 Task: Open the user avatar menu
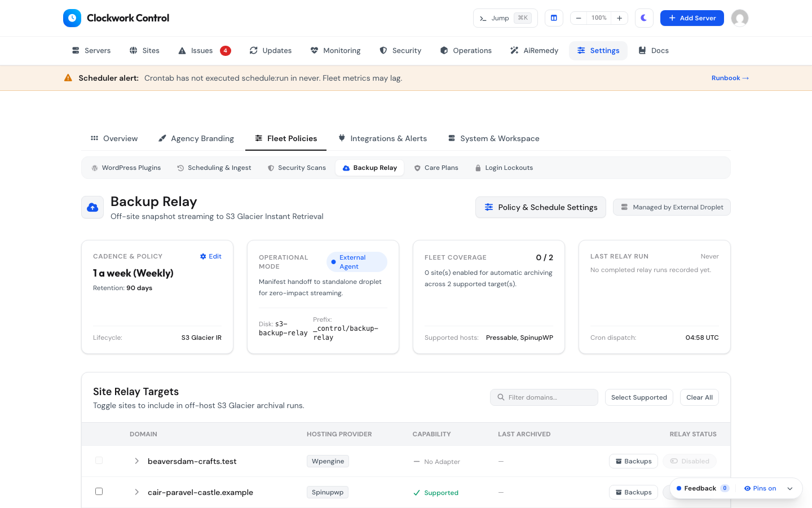740,18
